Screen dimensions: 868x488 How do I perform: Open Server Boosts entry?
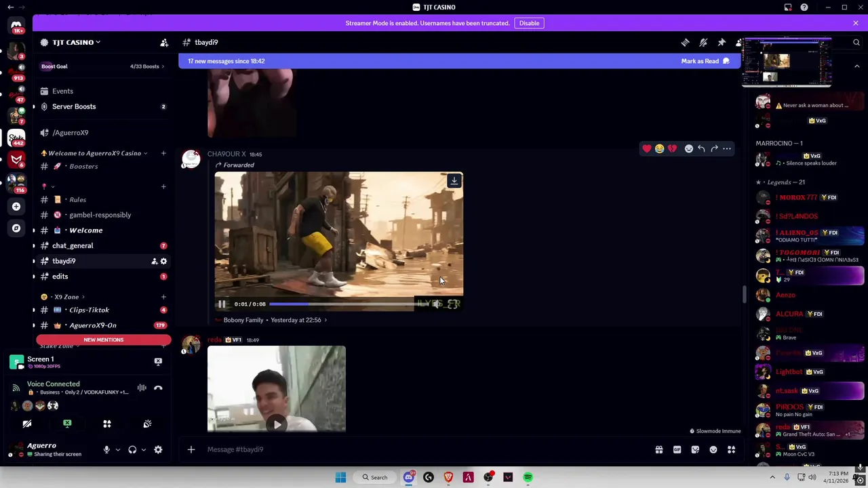click(x=102, y=106)
